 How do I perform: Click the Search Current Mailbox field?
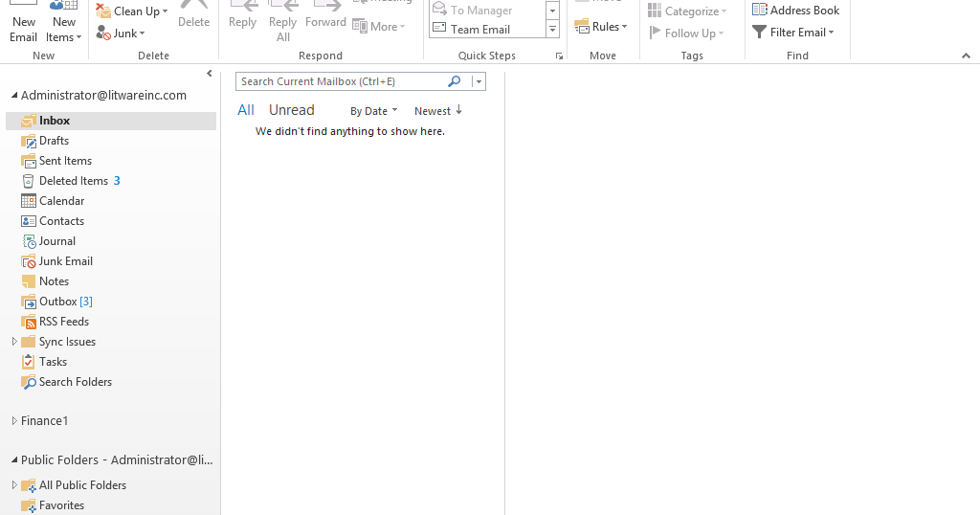tap(342, 81)
